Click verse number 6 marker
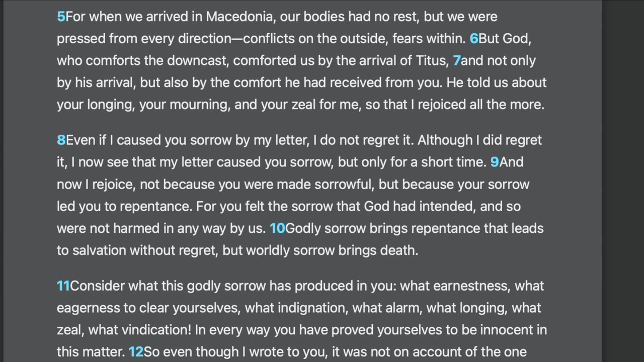Image resolution: width=644 pixels, height=362 pixels. pyautogui.click(x=473, y=39)
